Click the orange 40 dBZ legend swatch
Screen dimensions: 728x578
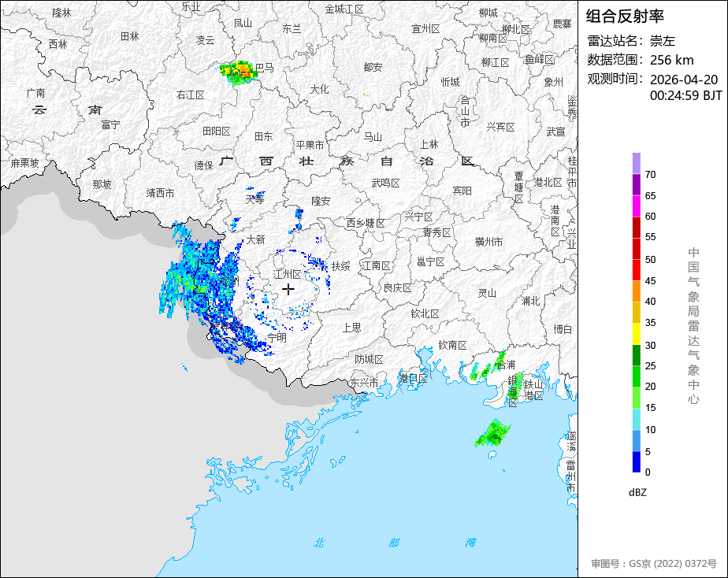point(636,291)
